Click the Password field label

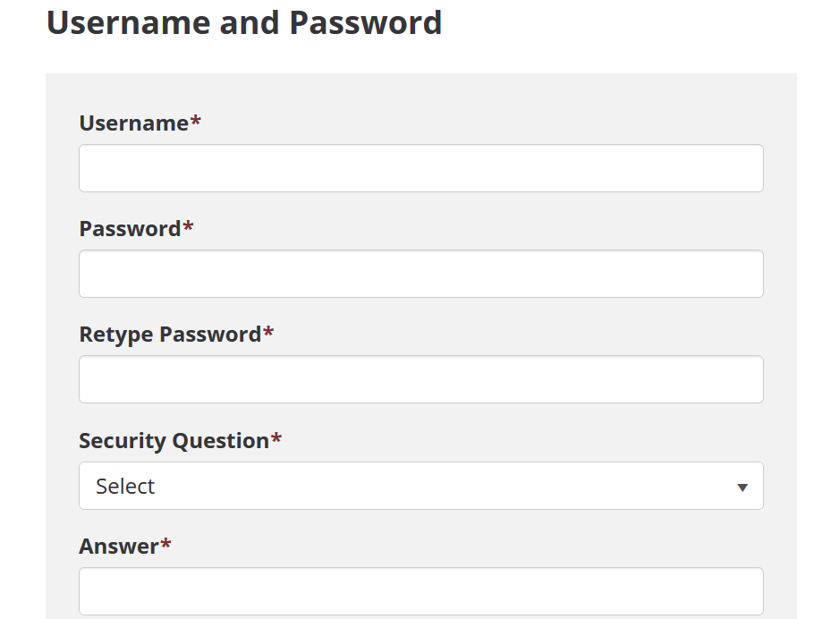[131, 229]
